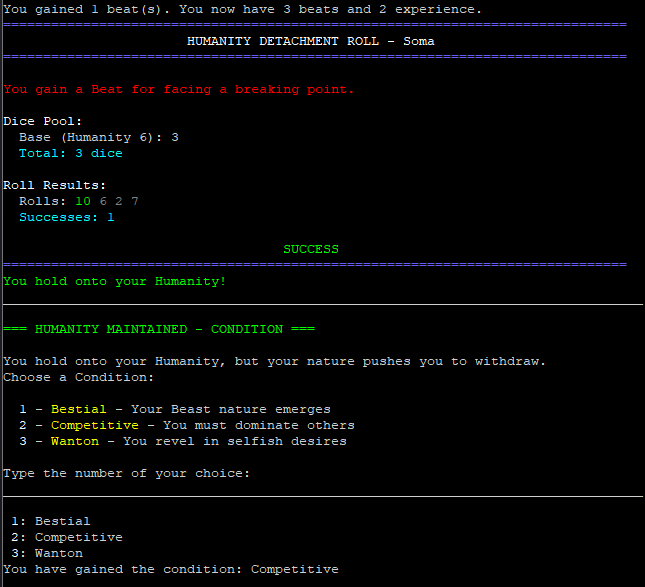Click the red breaking point Beat message

click(x=179, y=89)
